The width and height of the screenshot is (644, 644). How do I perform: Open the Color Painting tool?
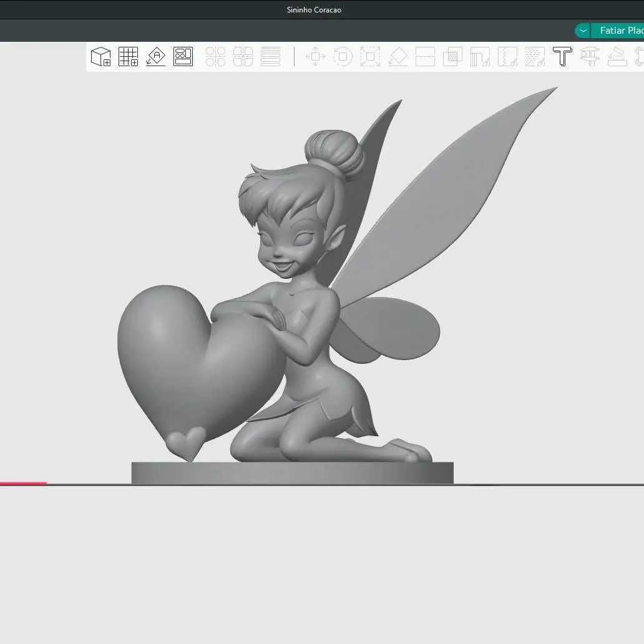pyautogui.click(x=535, y=56)
